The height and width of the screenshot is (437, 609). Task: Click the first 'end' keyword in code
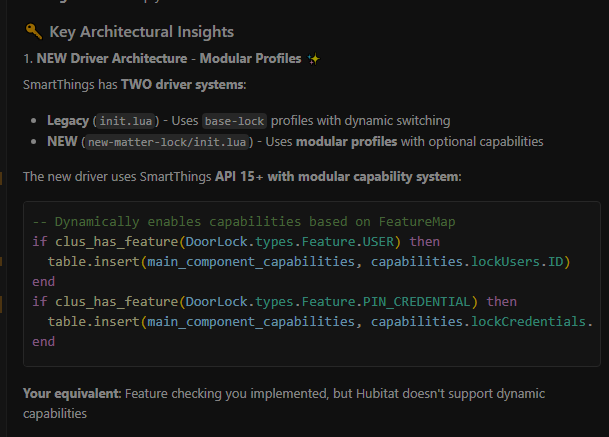[x=44, y=281]
